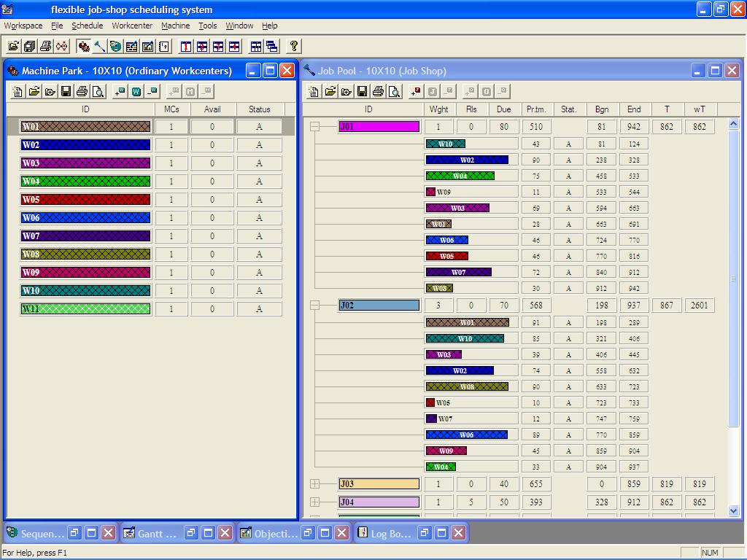Collapse the J01 job tree node
Viewport: 747px width, 560px height.
coord(314,127)
